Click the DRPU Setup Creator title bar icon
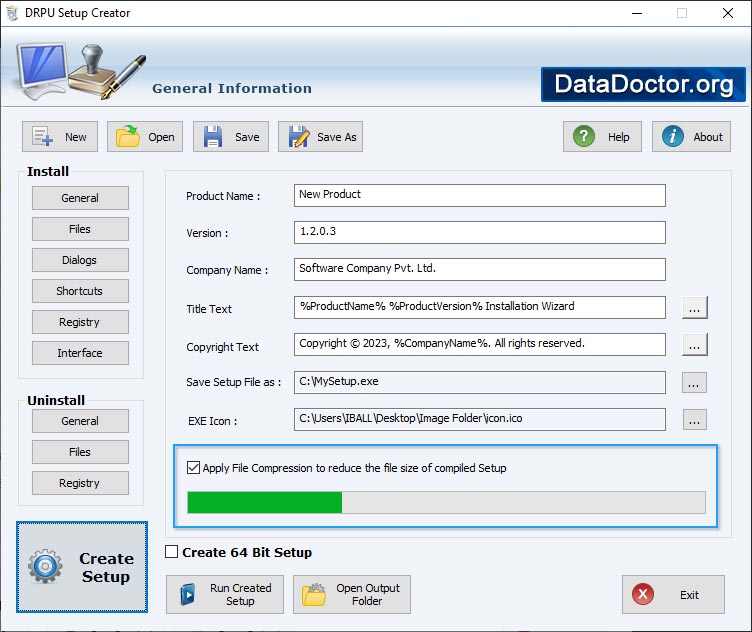Image resolution: width=752 pixels, height=632 pixels. pos(12,13)
